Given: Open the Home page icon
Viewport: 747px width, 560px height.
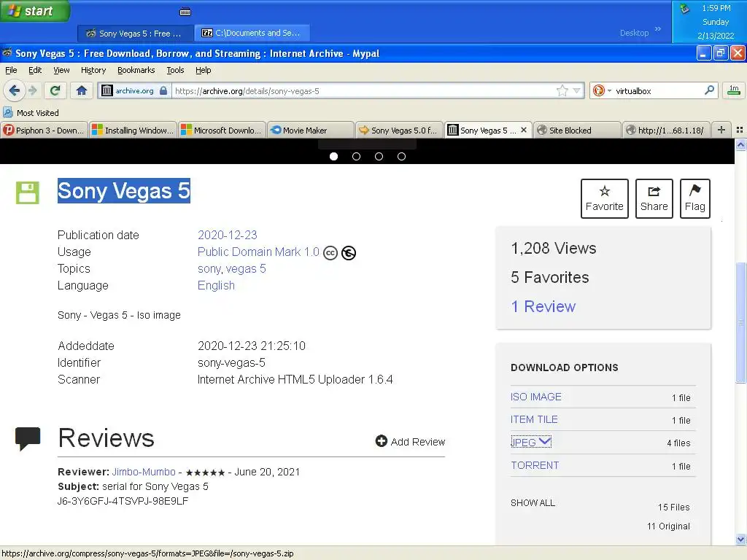Looking at the screenshot, I should tap(82, 90).
